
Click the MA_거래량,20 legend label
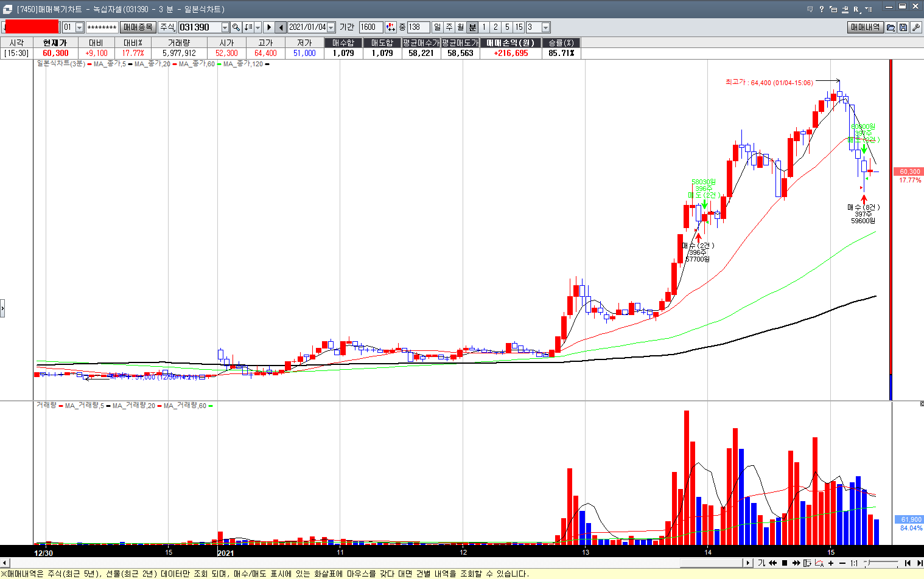pos(134,406)
